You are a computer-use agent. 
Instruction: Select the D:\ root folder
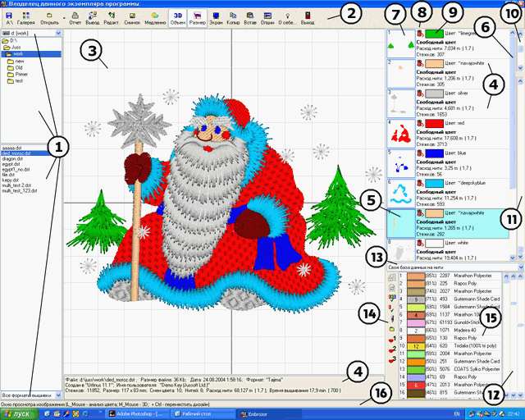tap(9, 40)
